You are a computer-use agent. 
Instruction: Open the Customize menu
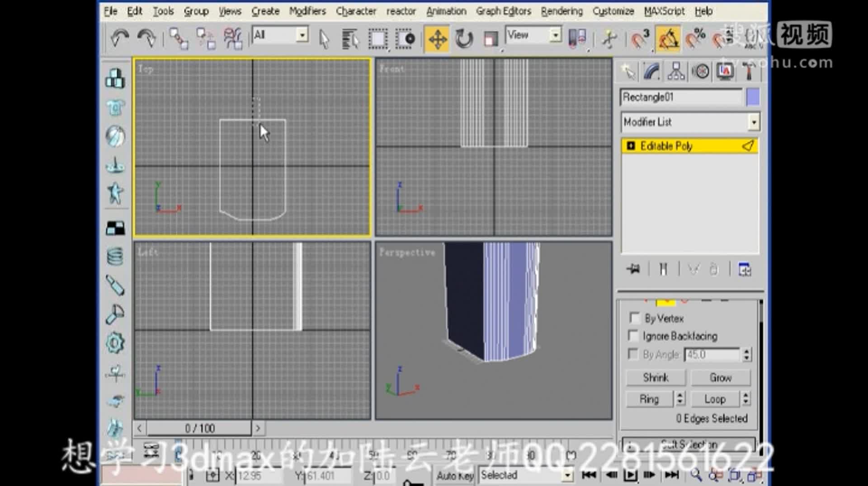coord(613,11)
